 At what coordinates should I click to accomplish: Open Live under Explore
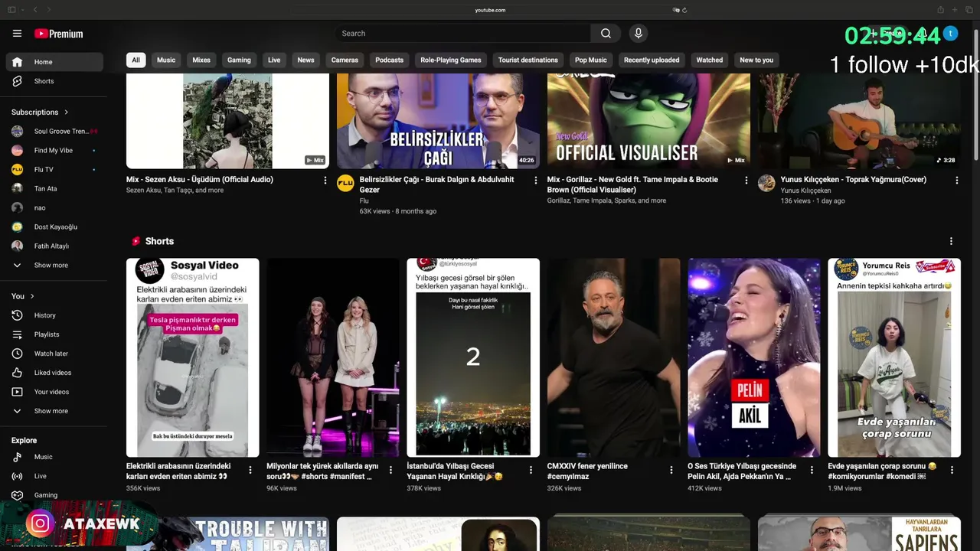coord(54,476)
